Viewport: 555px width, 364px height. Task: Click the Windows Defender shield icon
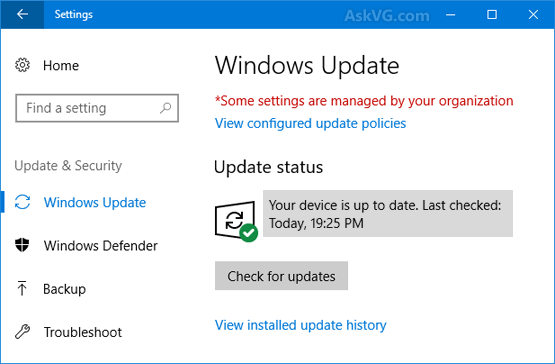coord(22,245)
